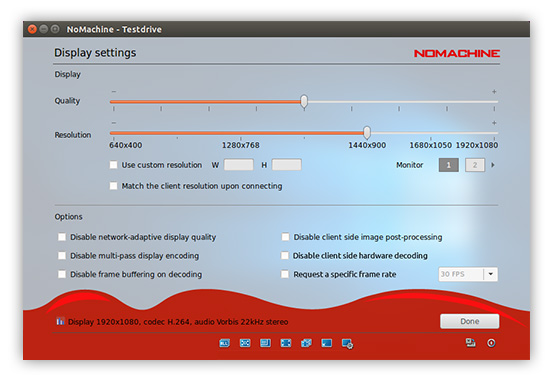Click the statistics icon beside the Display 1920x1080 text

pos(60,321)
